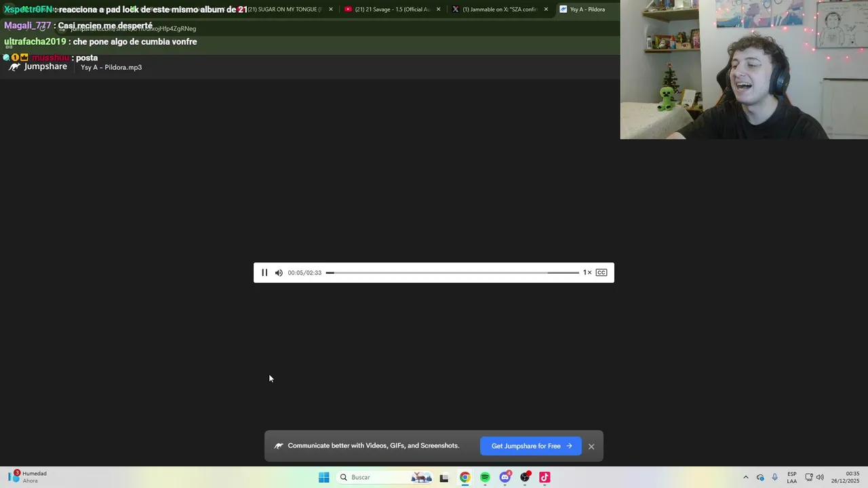This screenshot has width=868, height=488.
Task: Open the Windows Start menu
Action: click(324, 477)
